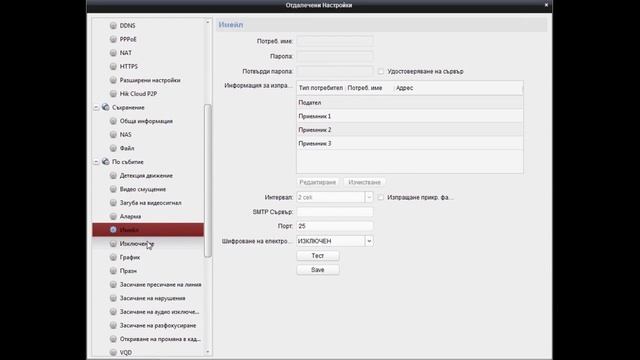Click the icon beside Видео смущение
The image size is (640, 360).
[x=113, y=189]
